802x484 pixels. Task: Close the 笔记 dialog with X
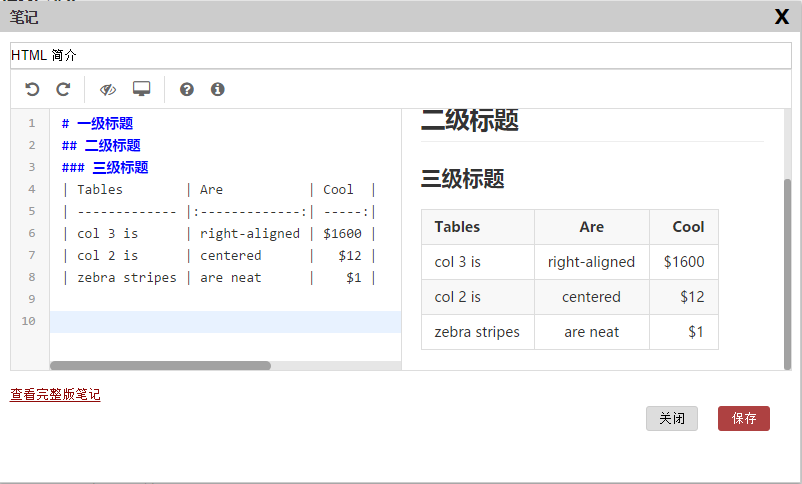click(x=782, y=17)
